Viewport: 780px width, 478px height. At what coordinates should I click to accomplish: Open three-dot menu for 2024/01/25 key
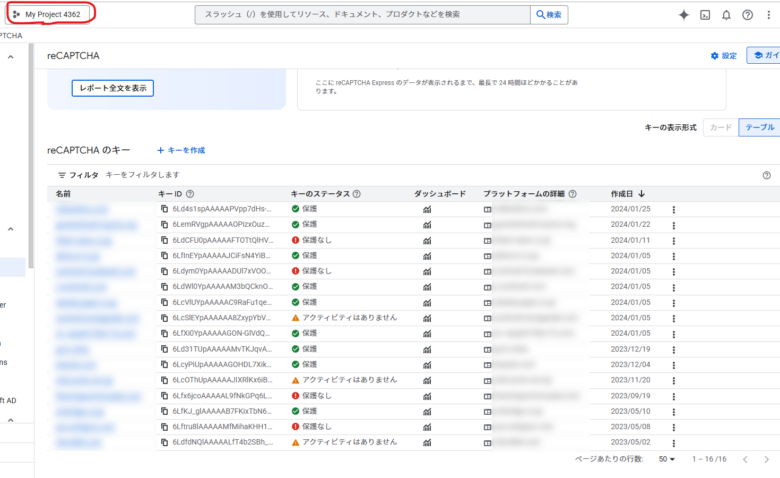674,209
